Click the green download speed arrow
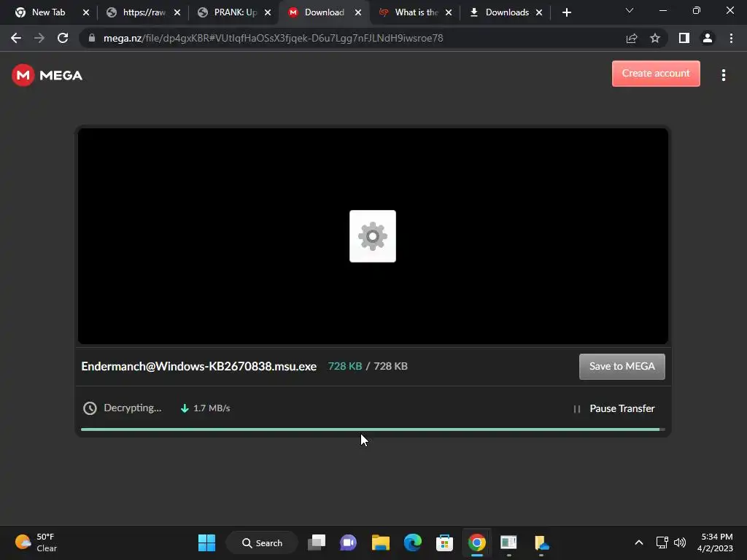Image resolution: width=747 pixels, height=560 pixels. [x=185, y=408]
